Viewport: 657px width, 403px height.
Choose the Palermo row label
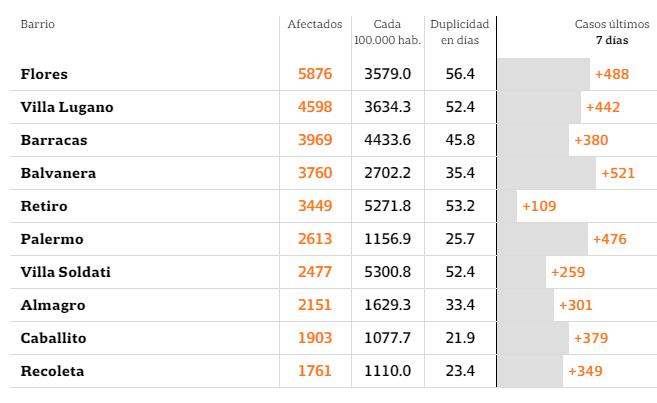point(52,239)
